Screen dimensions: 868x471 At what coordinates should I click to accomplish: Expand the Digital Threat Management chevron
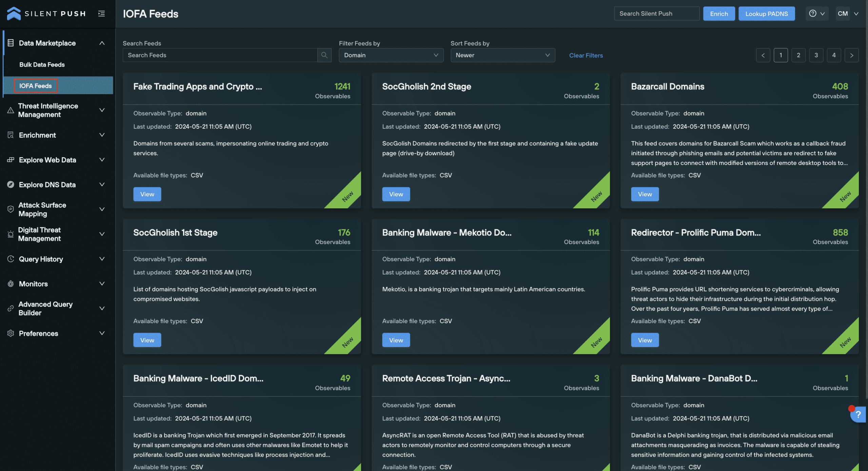pos(102,234)
